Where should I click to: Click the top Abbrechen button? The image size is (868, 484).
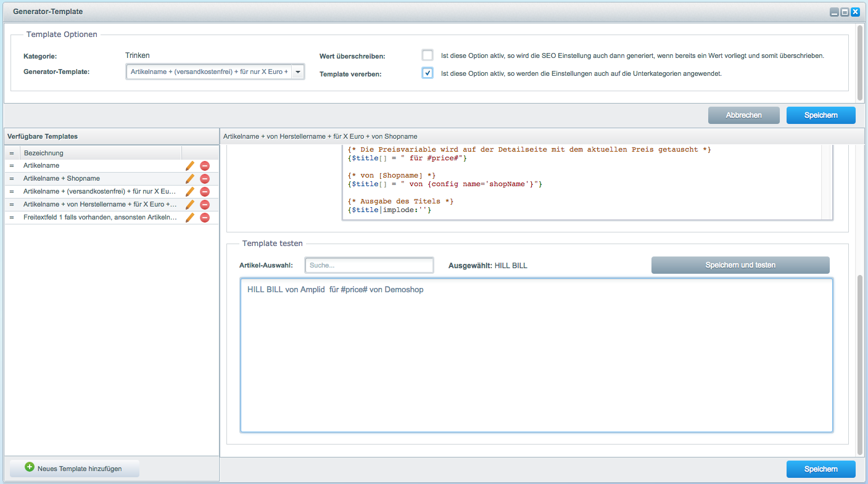[743, 115]
